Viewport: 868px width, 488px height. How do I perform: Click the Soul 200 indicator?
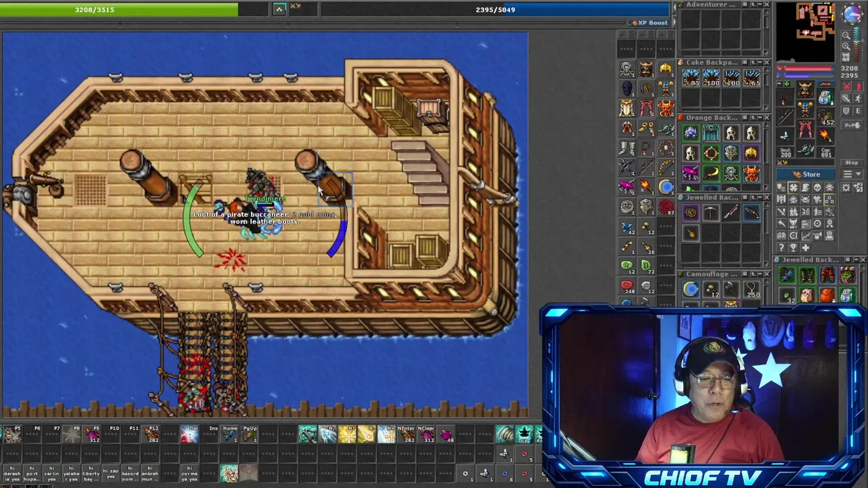coord(785,152)
